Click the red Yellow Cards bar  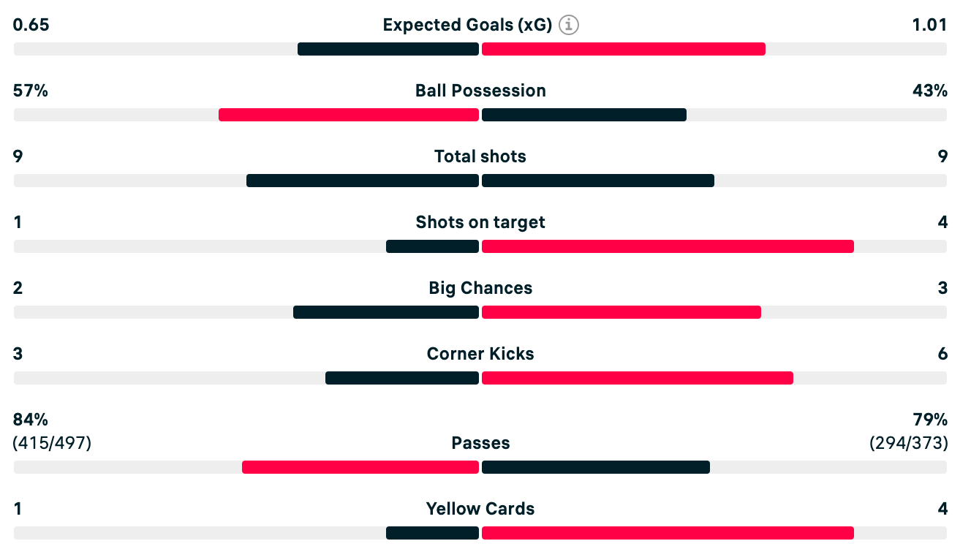668,533
